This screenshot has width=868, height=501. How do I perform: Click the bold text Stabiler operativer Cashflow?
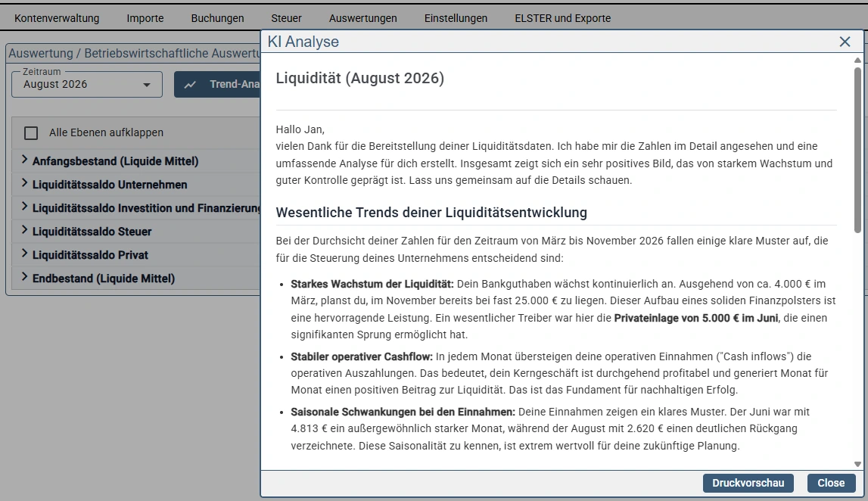362,356
